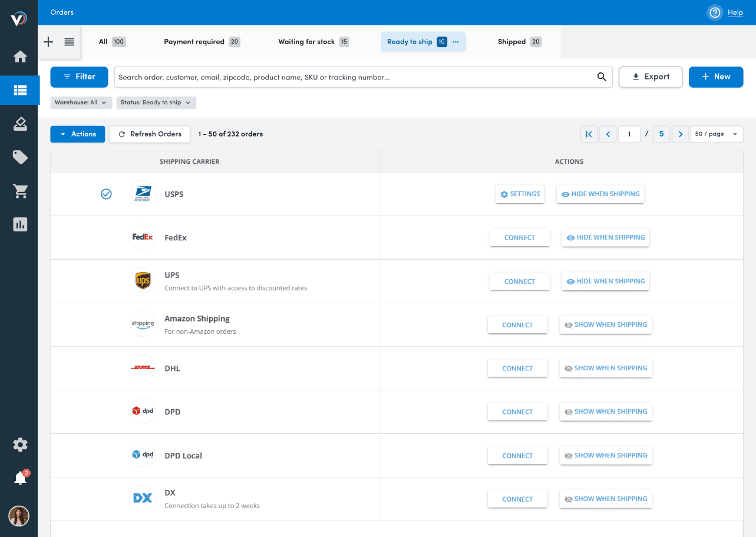756x537 pixels.
Task: Open the shopping cart icon in sidebar
Action: pos(20,191)
